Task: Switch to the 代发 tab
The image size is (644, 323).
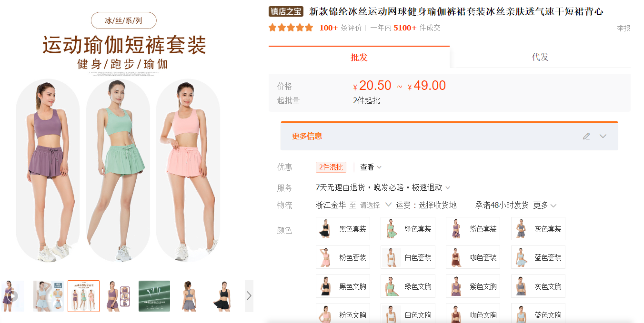Action: click(x=540, y=57)
